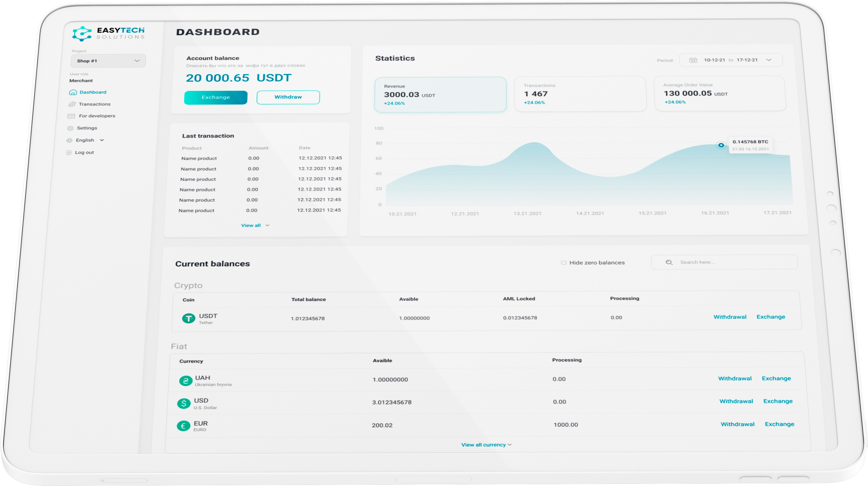The width and height of the screenshot is (868, 486).
Task: Click the EUR euro currency icon
Action: pos(183,426)
